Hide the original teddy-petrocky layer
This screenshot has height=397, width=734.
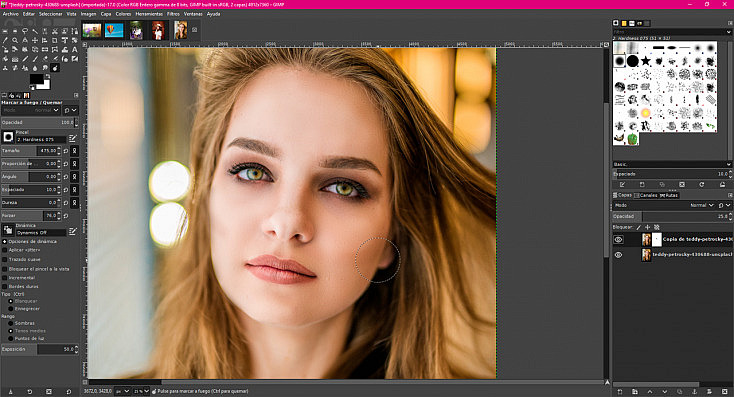[x=618, y=255]
